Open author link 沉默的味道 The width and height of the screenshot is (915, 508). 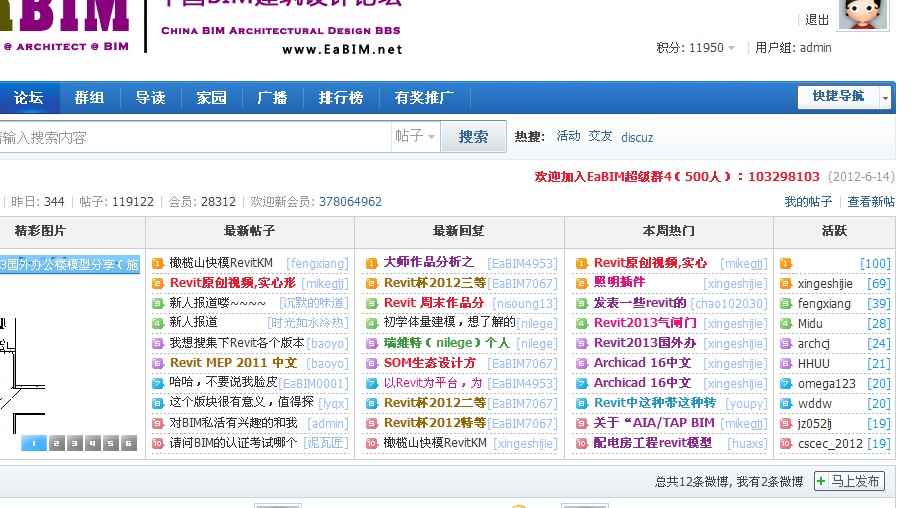[314, 303]
